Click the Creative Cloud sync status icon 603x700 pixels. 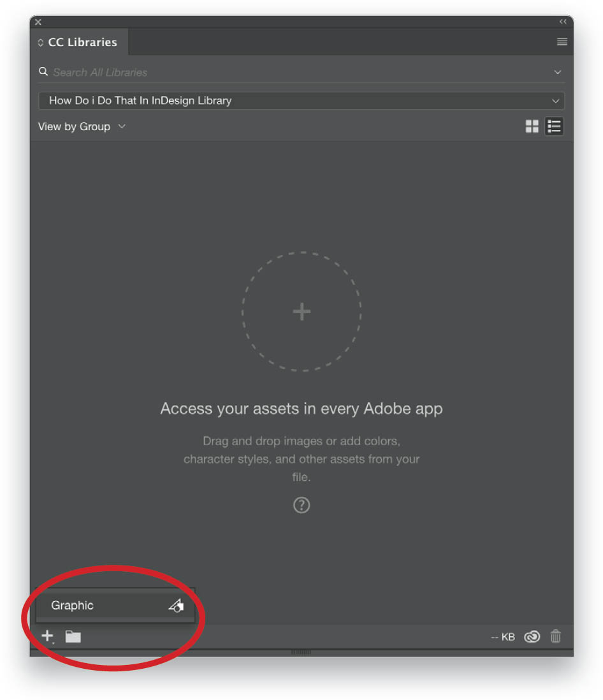[x=532, y=637]
